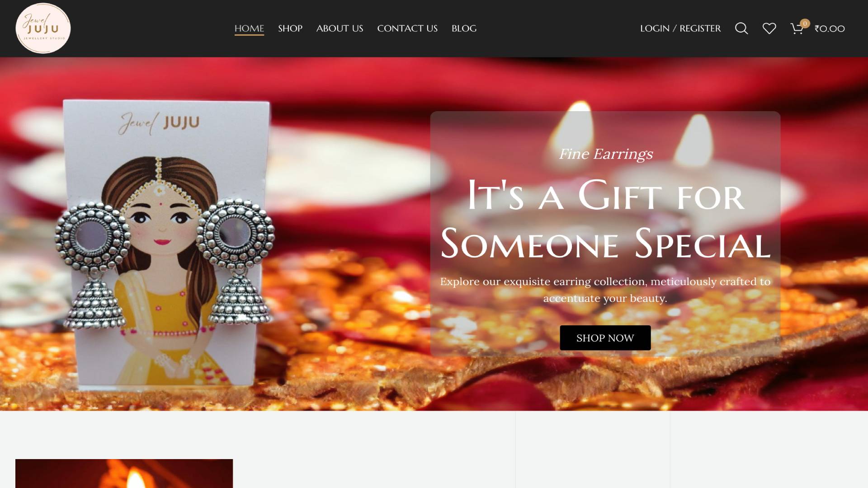Viewport: 868px width, 488px height.
Task: Open the wishlist heart icon
Action: pos(769,28)
